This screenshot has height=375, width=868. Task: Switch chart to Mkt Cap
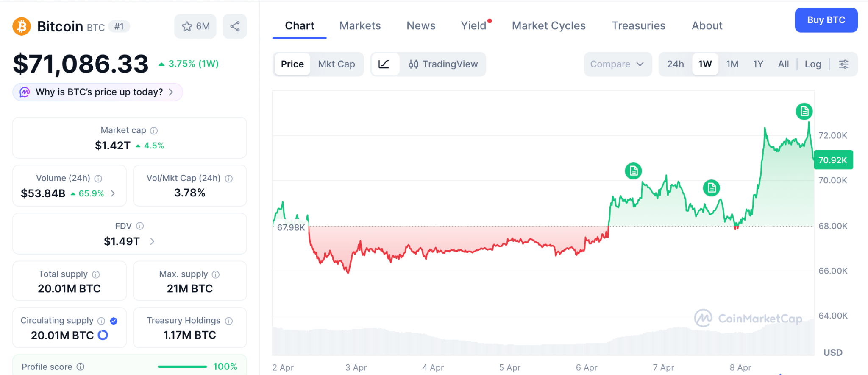[x=337, y=64]
